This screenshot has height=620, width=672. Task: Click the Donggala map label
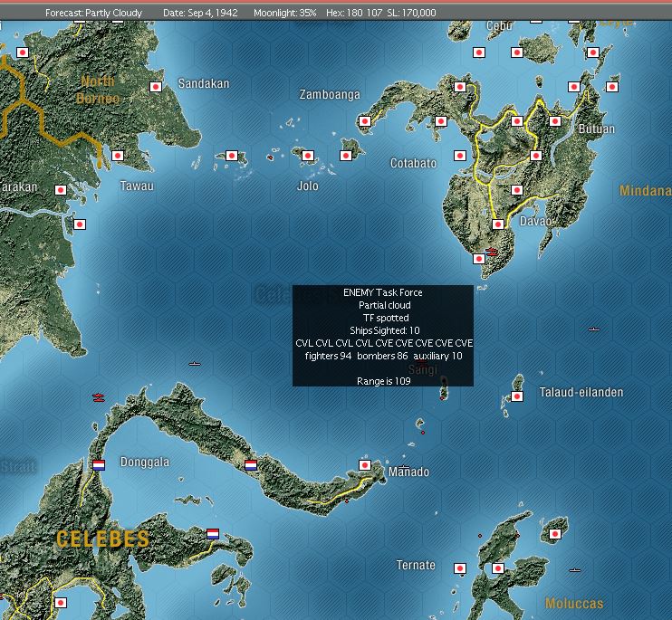[145, 462]
